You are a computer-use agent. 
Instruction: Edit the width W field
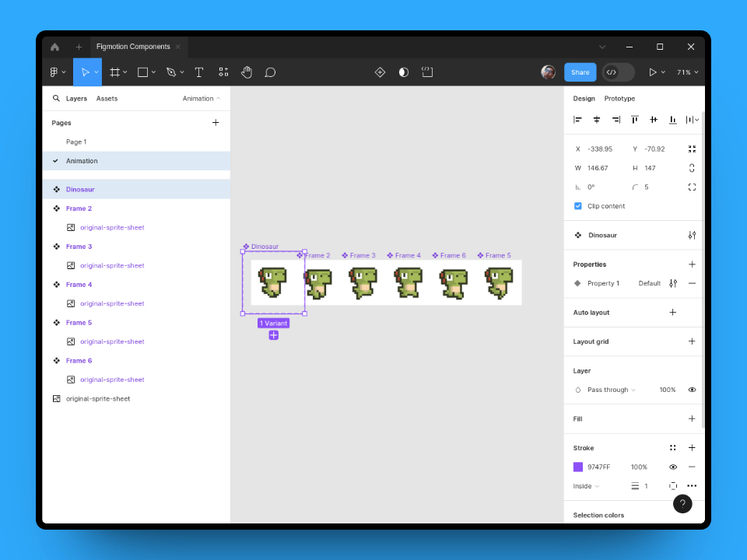point(598,168)
